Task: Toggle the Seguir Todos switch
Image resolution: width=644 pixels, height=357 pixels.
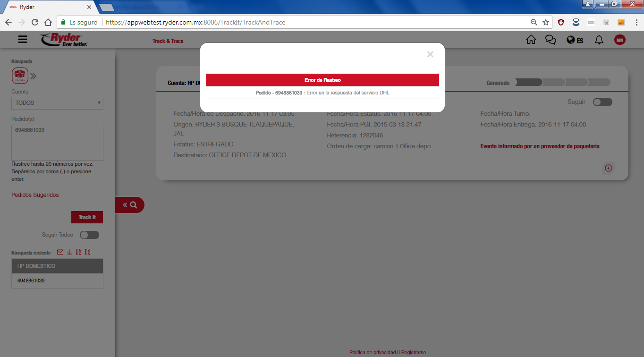Action: click(x=89, y=235)
